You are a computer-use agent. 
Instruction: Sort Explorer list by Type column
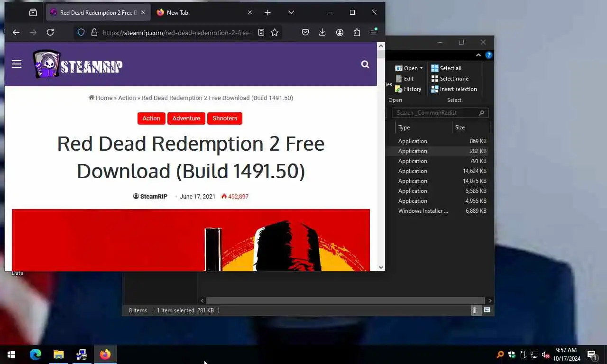click(x=423, y=127)
